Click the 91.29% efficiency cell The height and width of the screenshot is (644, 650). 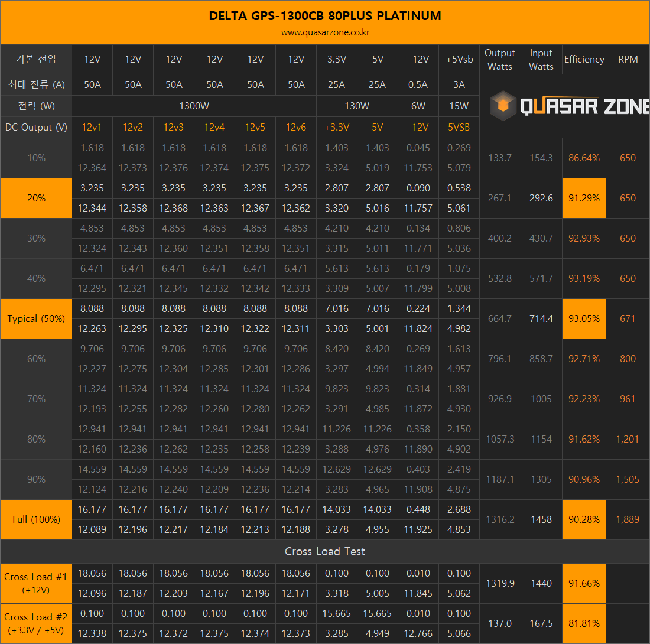point(584,198)
